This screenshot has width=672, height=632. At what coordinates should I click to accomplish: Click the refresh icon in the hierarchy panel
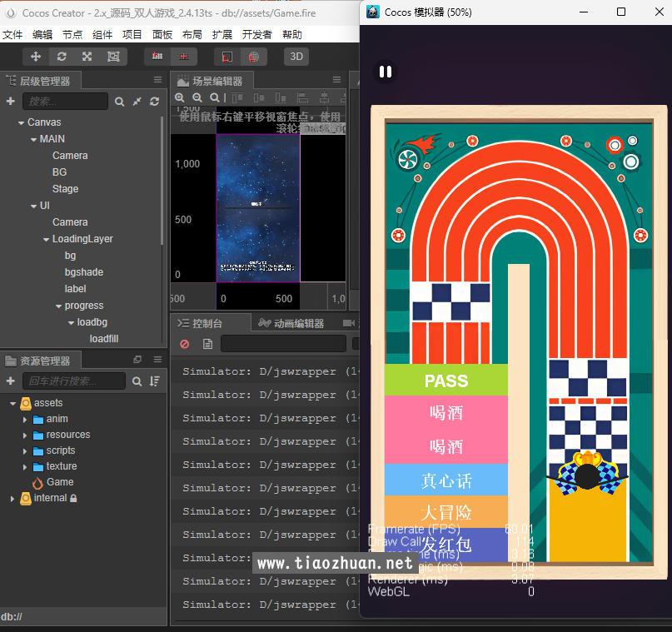154,102
